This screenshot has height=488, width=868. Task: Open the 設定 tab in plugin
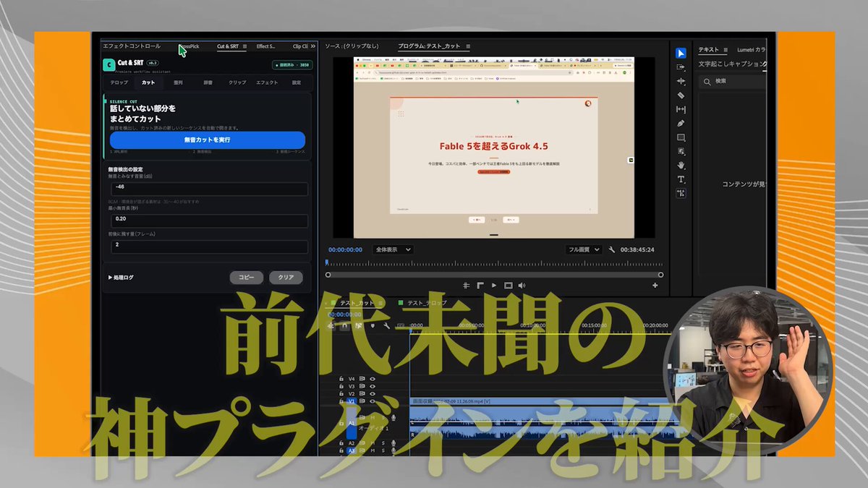pyautogui.click(x=296, y=82)
